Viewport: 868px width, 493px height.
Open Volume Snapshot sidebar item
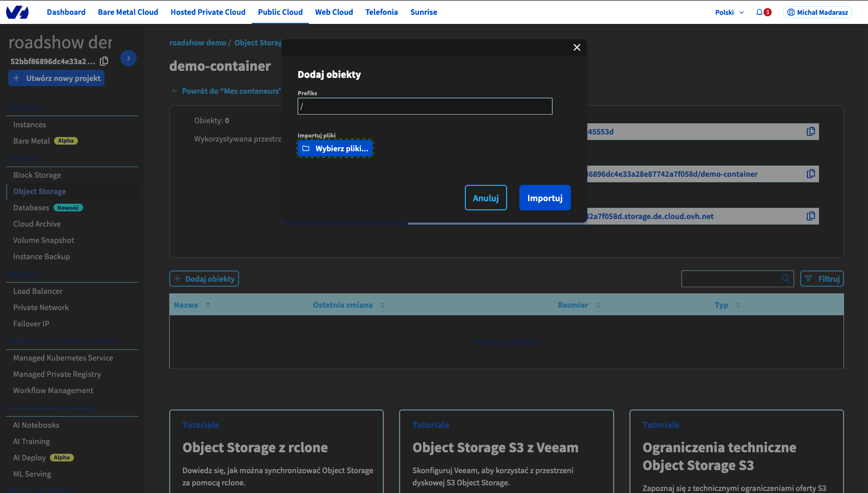click(x=44, y=240)
